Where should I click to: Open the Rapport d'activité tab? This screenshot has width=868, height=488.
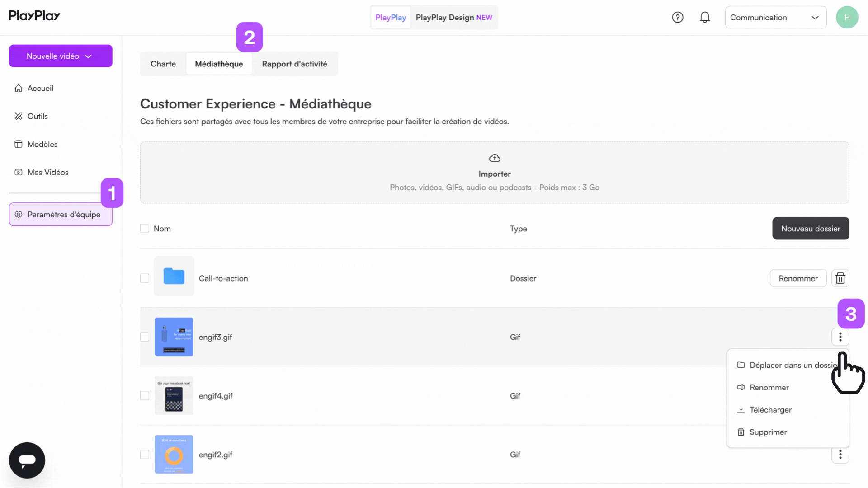pos(295,64)
